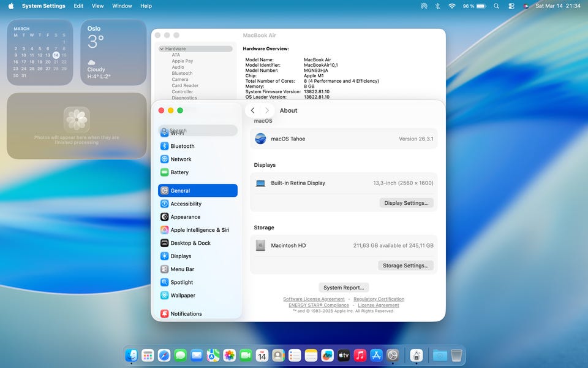The height and width of the screenshot is (368, 588).
Task: Open Wallpaper settings pane
Action: tap(183, 296)
